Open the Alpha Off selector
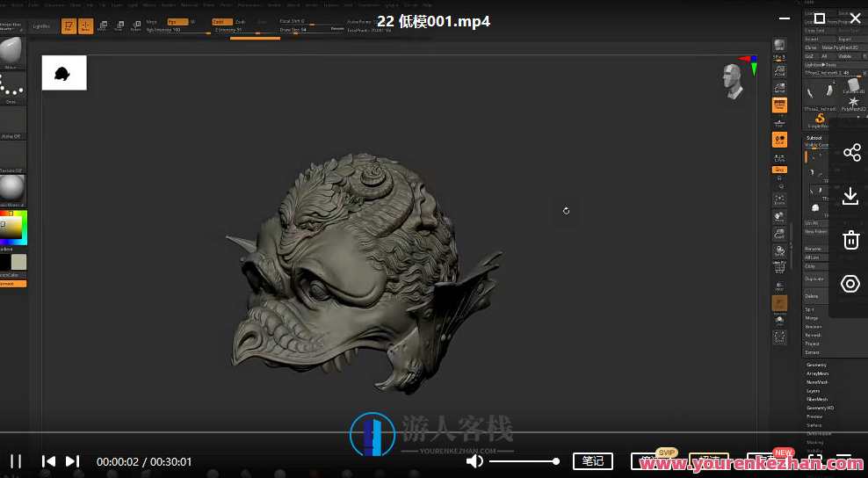Image resolution: width=868 pixels, height=478 pixels. 12,123
